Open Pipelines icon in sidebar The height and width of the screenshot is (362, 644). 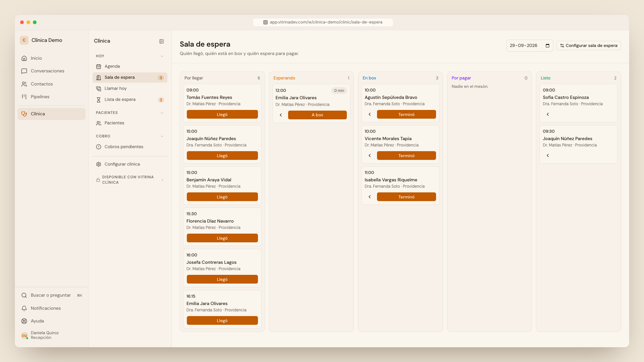(24, 97)
